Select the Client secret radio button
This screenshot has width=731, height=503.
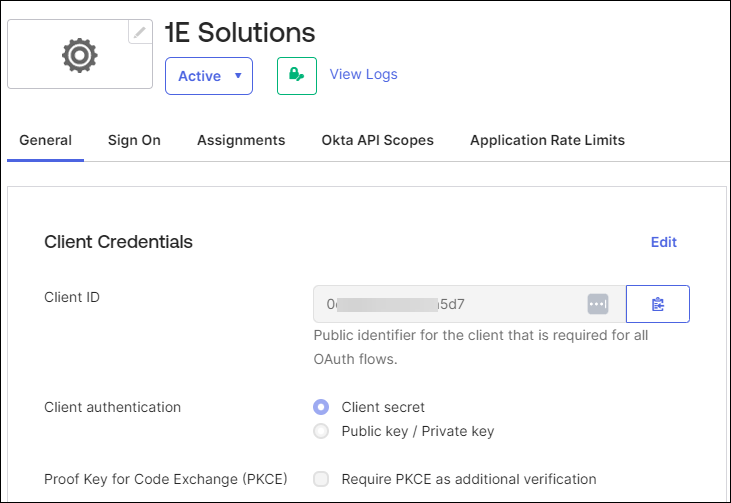pos(321,407)
